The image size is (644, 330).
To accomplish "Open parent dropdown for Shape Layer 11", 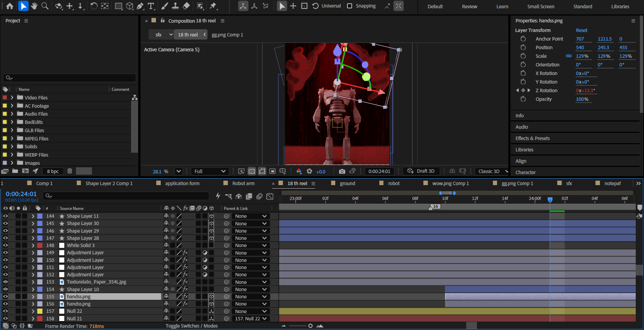I will click(251, 216).
